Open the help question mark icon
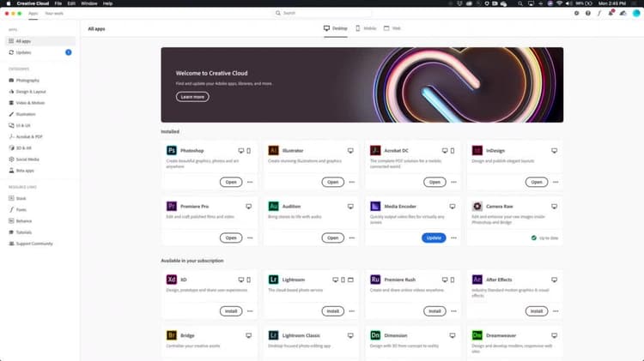Screen dimensions: 644x361 (x=588, y=13)
